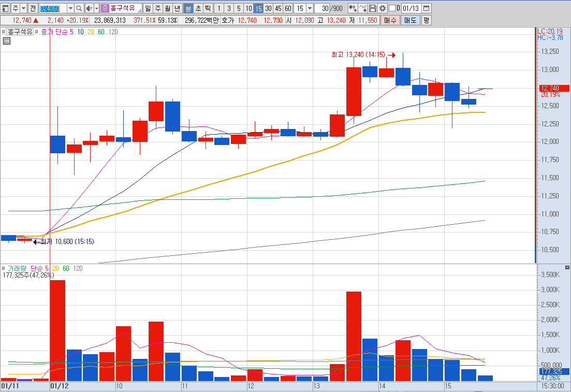
Task: Click the 01/12 date label on time axis
Action: pos(59,386)
